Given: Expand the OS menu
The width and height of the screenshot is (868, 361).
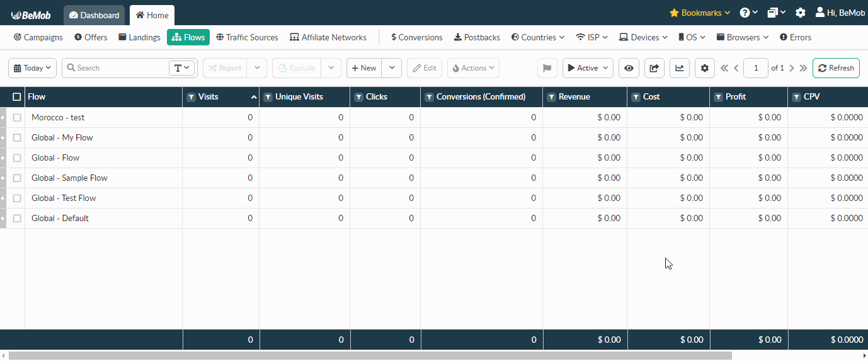Looking at the screenshot, I should click(692, 37).
